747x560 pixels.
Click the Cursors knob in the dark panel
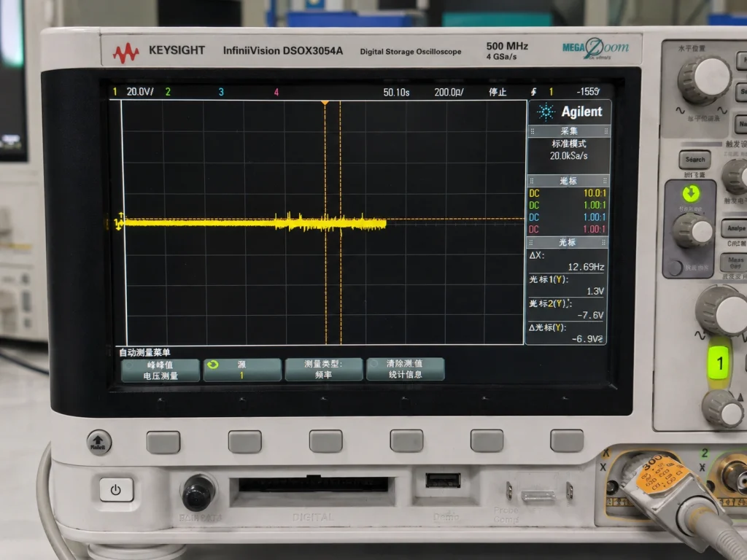point(693,231)
